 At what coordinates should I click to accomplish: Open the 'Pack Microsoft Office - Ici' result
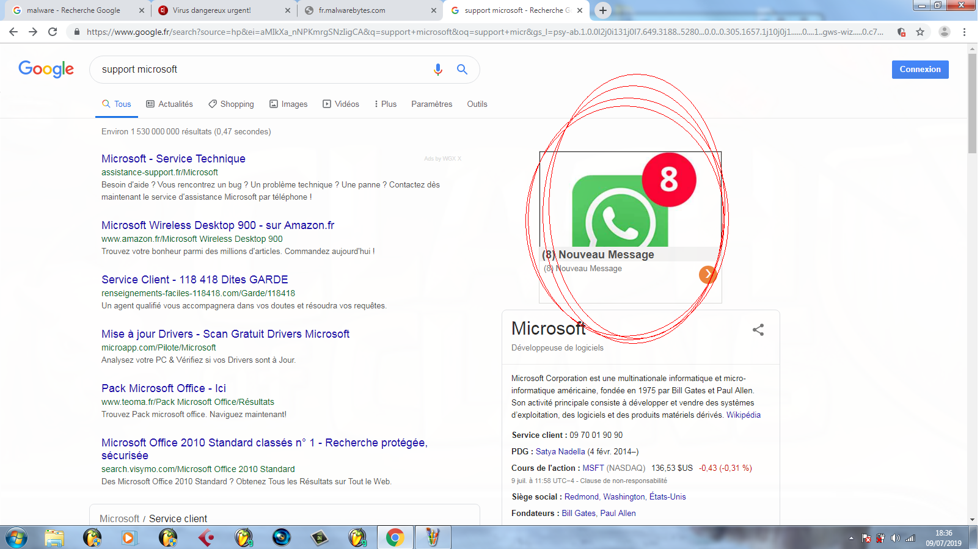point(164,388)
